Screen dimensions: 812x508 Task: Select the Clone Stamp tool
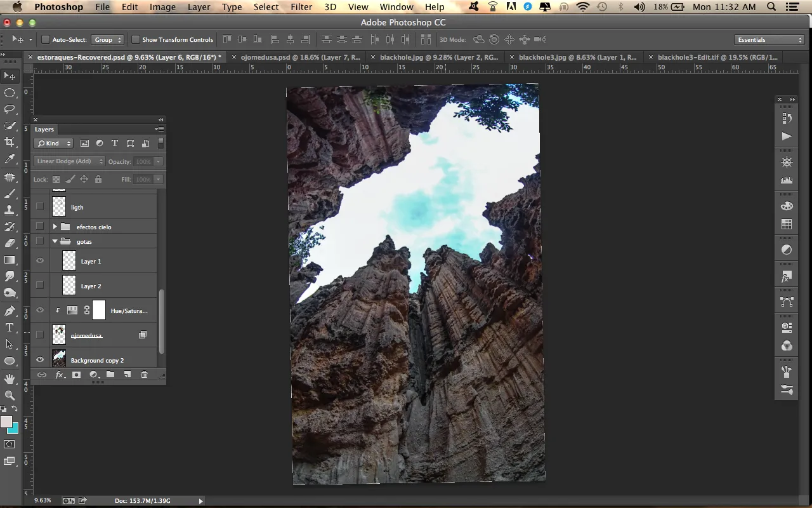coord(10,210)
